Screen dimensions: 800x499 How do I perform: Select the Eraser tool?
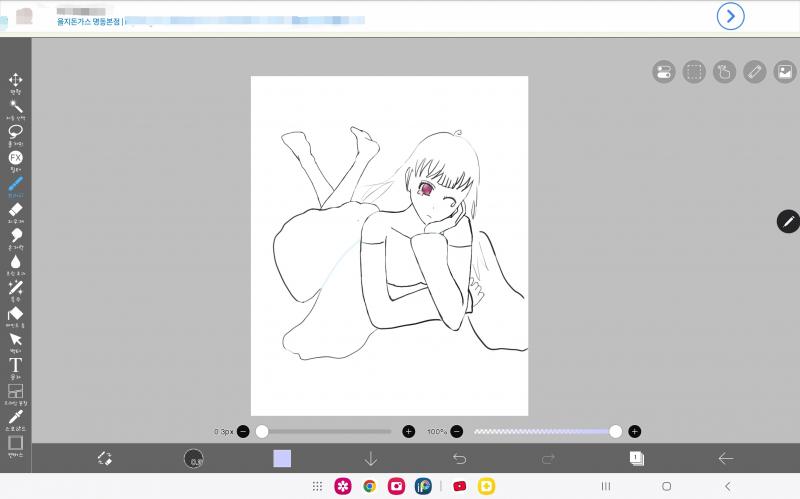point(15,210)
